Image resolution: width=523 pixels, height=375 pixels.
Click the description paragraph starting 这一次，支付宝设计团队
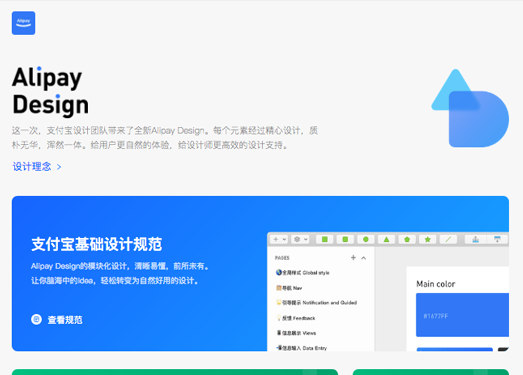click(x=165, y=137)
